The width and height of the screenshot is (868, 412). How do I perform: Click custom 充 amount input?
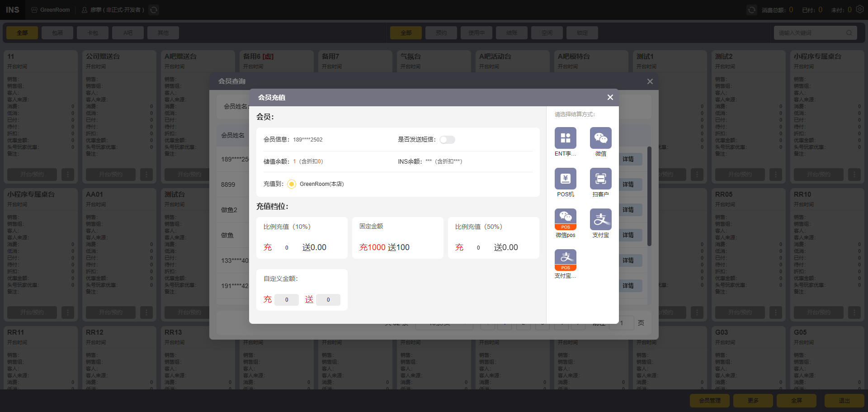[x=287, y=300]
